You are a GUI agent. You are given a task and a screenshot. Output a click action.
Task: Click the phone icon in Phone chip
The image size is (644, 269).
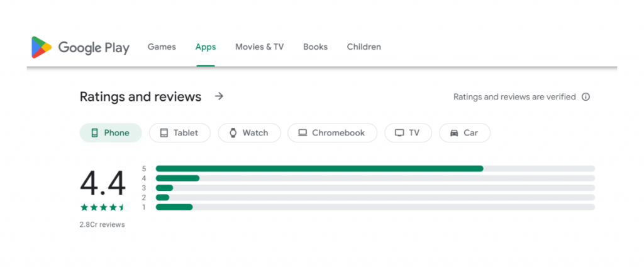click(95, 133)
